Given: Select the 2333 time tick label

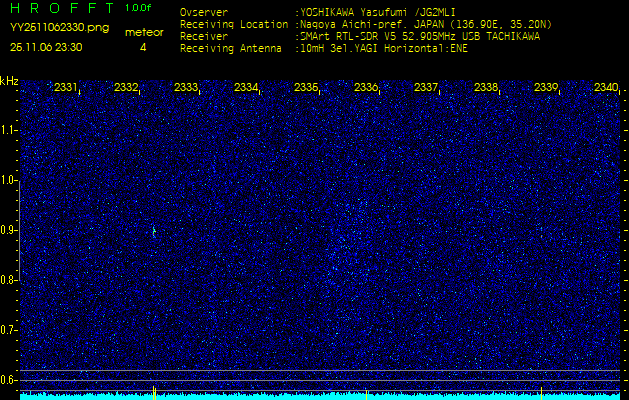Looking at the screenshot, I should (186, 88).
